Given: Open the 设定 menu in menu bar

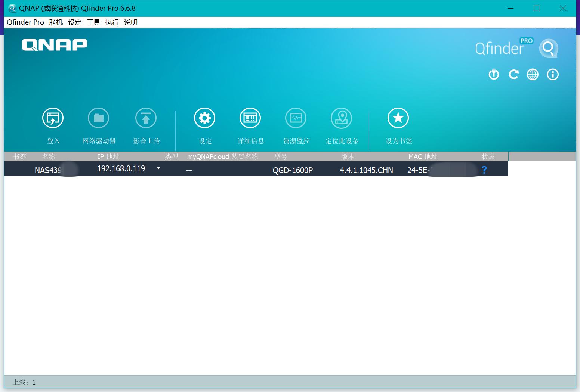Looking at the screenshot, I should 75,22.
